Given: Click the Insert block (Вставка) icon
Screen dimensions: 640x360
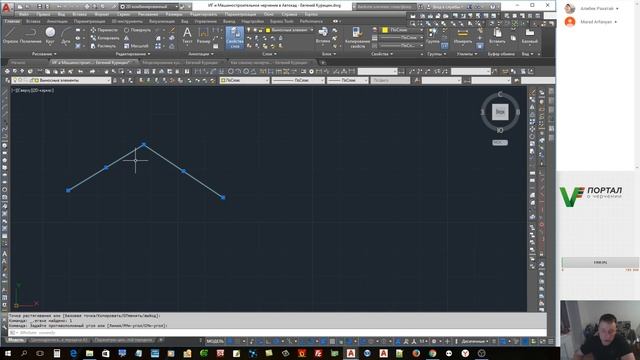Looking at the screenshot, I should (x=323, y=35).
